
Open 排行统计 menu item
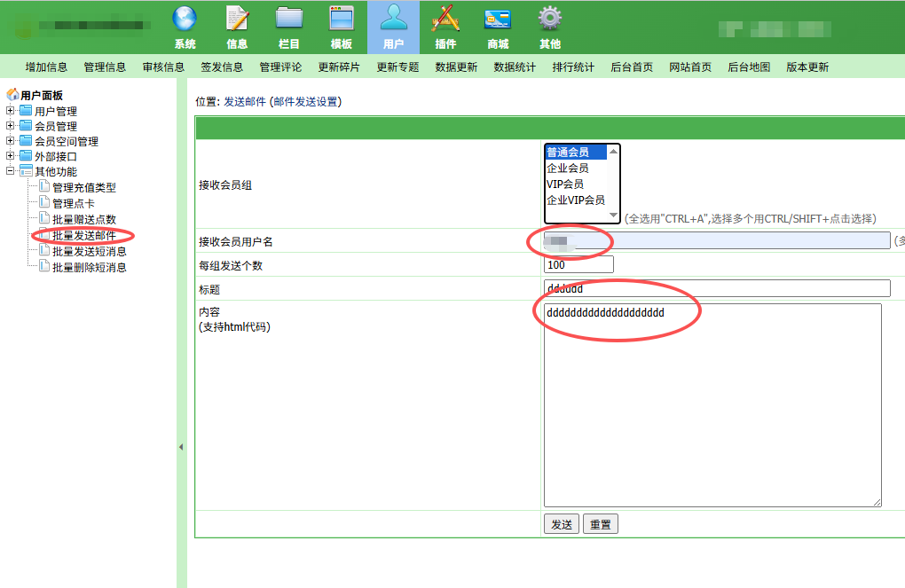click(x=573, y=67)
